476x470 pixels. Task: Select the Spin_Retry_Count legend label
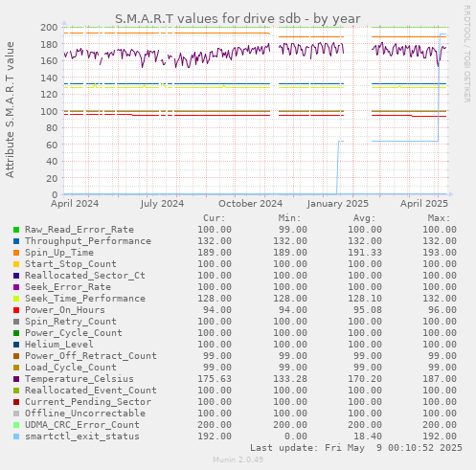(x=71, y=322)
